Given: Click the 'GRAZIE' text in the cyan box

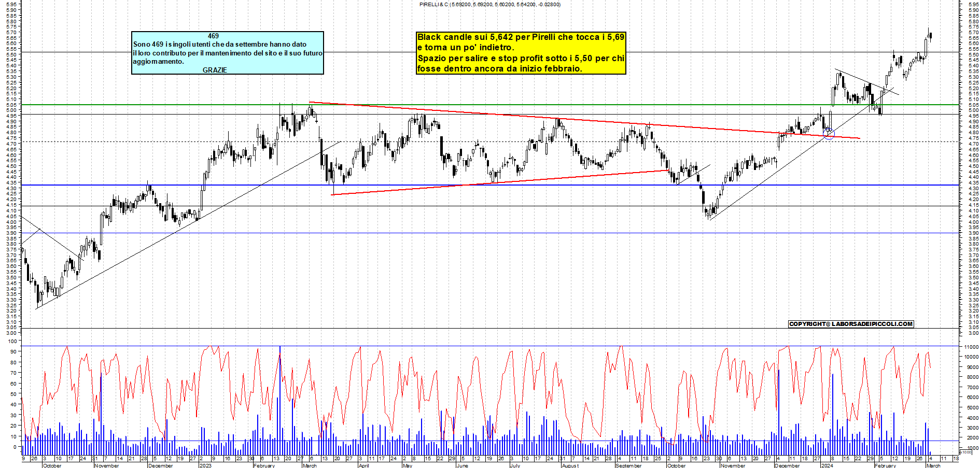Looking at the screenshot, I should [x=215, y=70].
